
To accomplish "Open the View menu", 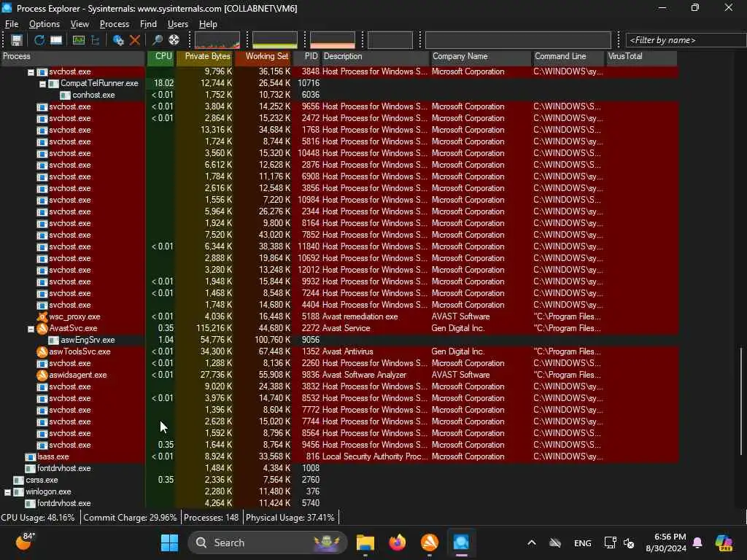I will click(80, 24).
